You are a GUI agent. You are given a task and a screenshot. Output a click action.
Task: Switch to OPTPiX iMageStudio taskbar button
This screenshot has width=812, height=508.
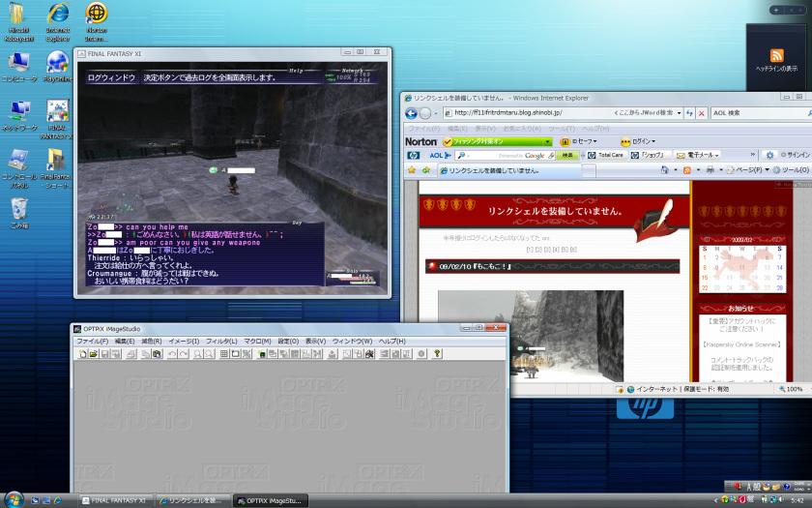pos(270,501)
